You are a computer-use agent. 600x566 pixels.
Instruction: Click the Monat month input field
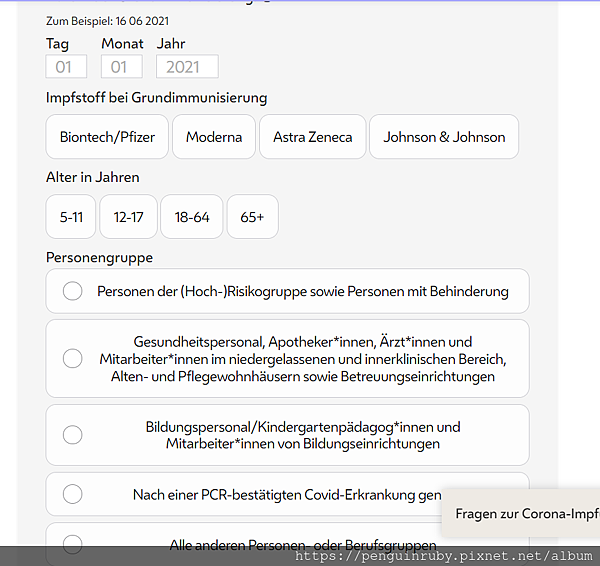(122, 67)
